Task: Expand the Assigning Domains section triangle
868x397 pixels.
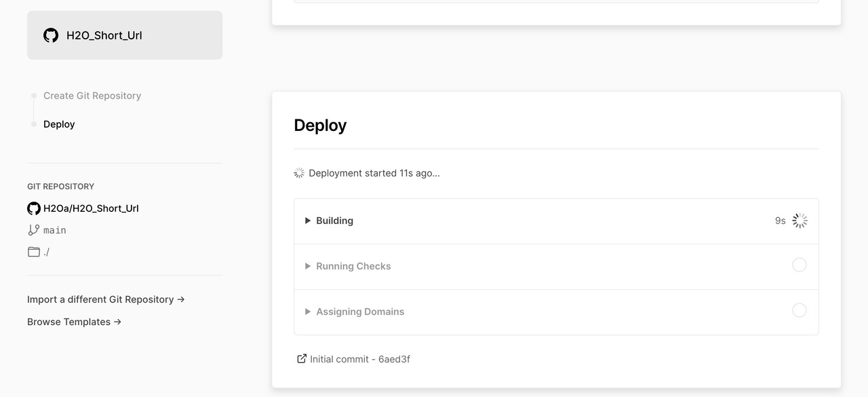Action: point(308,311)
